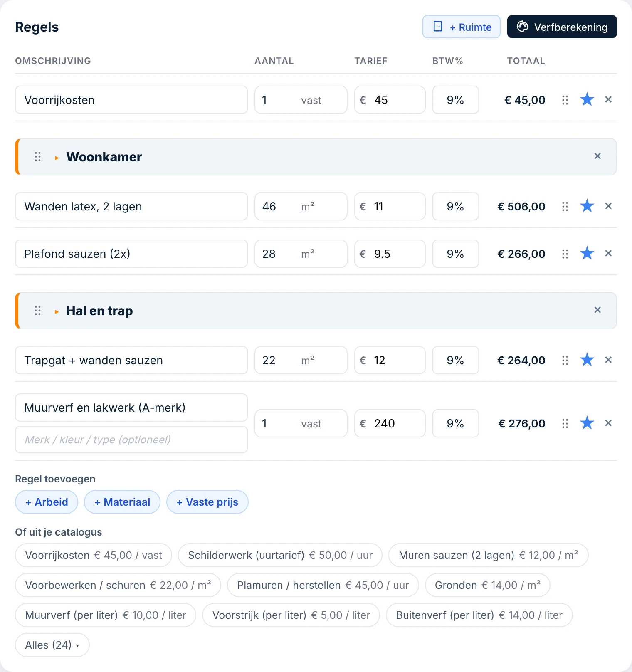Edit the Muurverf en lakwerk (A-merk) description
The image size is (632, 672).
click(131, 408)
